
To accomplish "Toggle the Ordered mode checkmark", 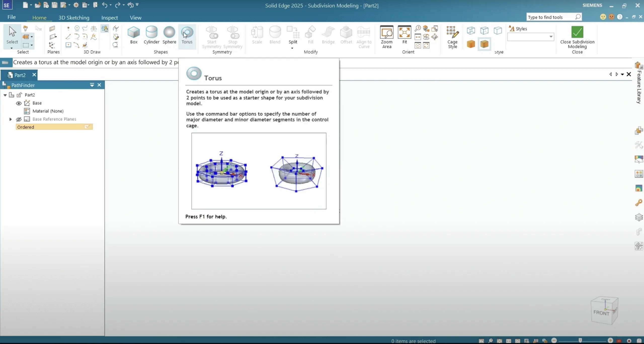I will (87, 127).
